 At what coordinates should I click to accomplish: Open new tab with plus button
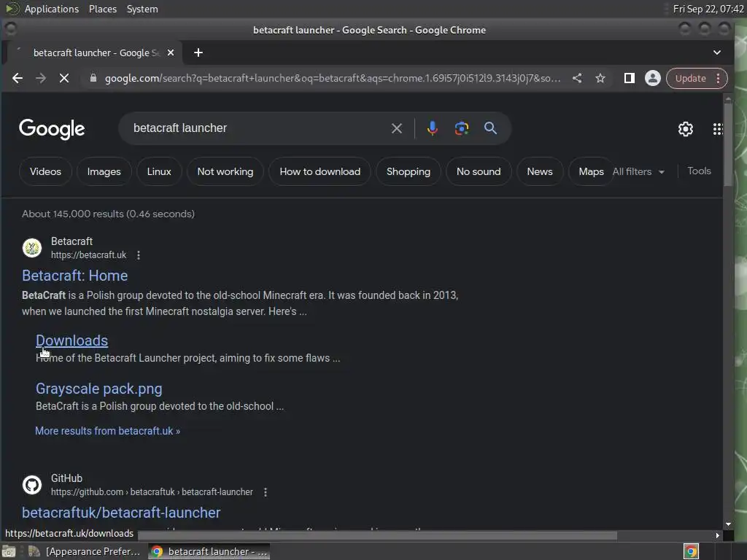(198, 52)
